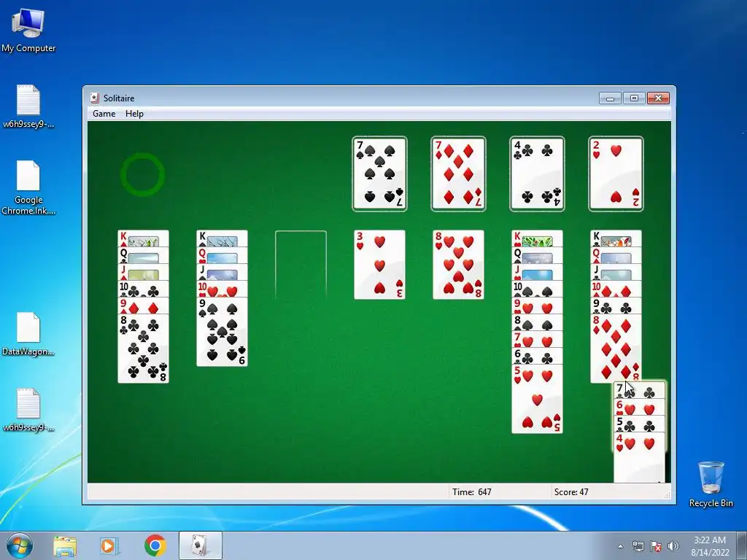Open Windows Media Player from taskbar
Viewport: 747px width, 560px height.
(109, 545)
